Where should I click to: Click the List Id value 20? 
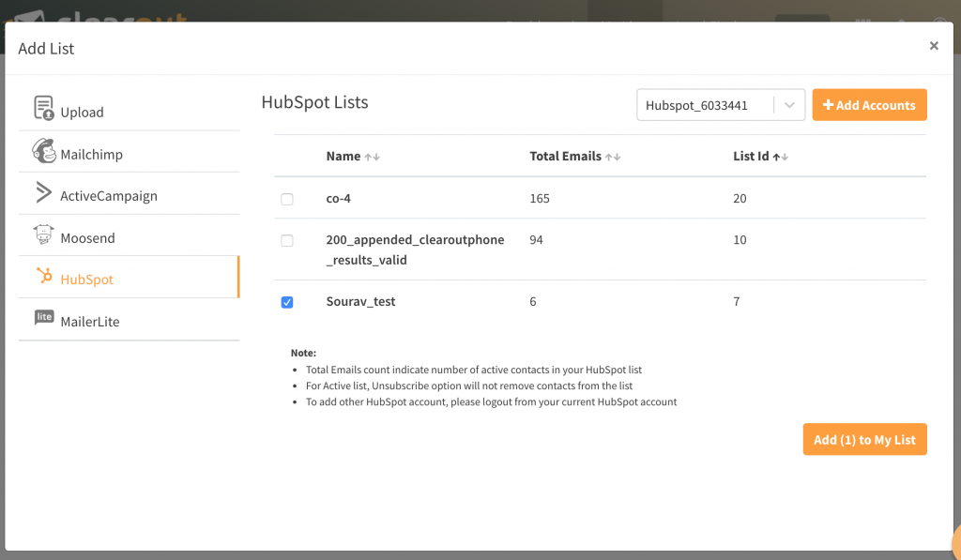[740, 199]
